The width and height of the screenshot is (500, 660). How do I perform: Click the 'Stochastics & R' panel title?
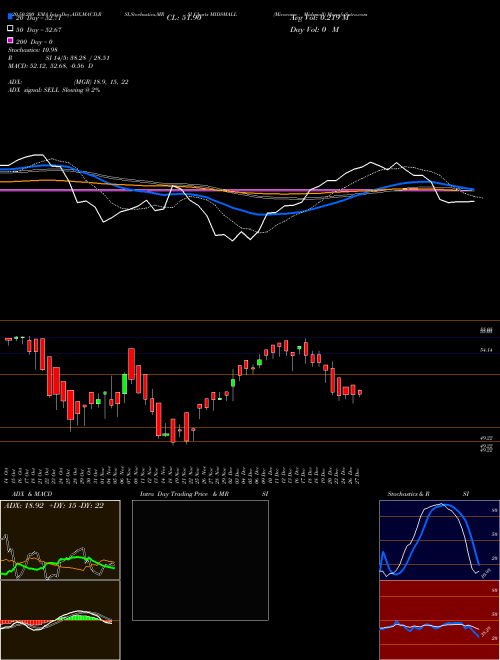pos(409,494)
